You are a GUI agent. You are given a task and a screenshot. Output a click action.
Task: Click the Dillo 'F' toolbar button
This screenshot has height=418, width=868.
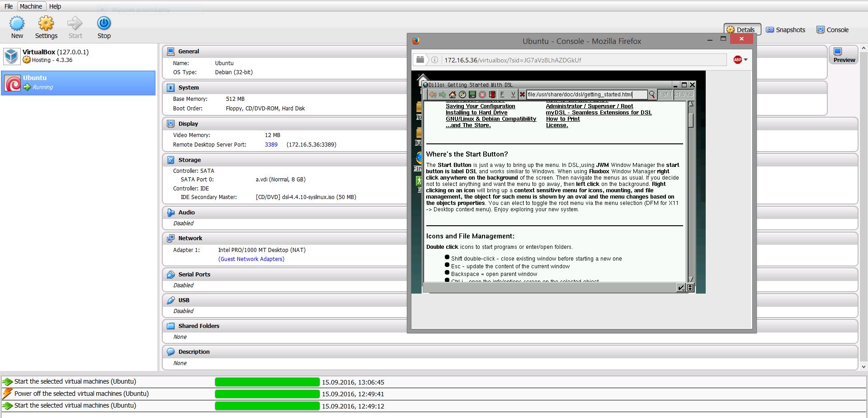point(502,95)
